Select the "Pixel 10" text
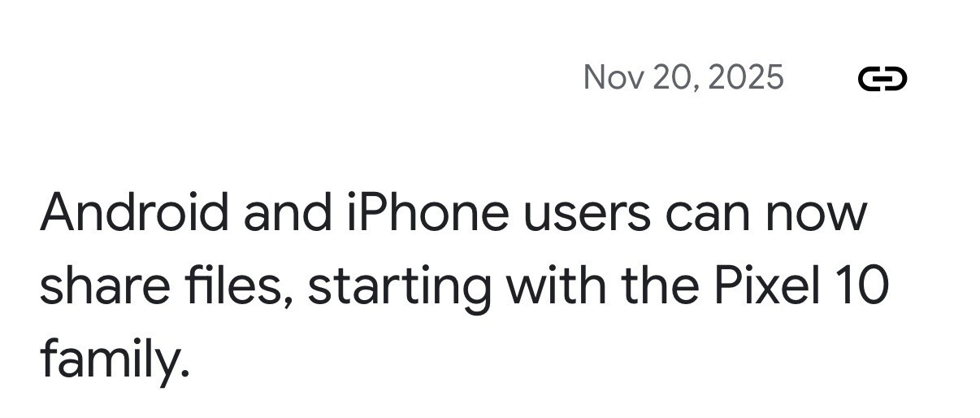 [x=803, y=287]
